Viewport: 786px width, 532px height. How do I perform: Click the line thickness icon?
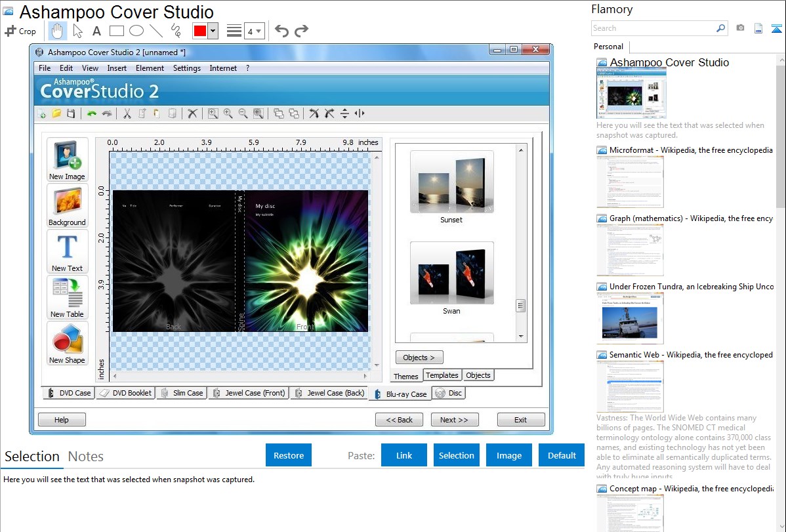(234, 31)
